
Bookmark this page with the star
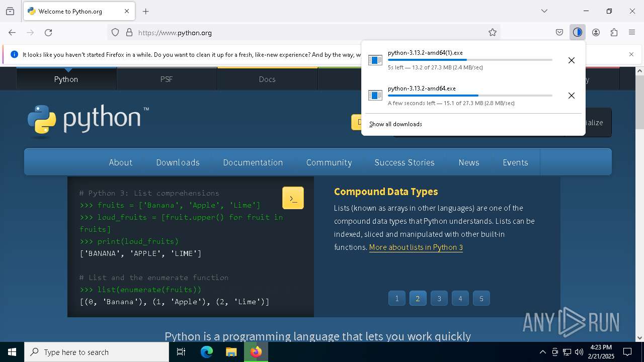pyautogui.click(x=493, y=33)
